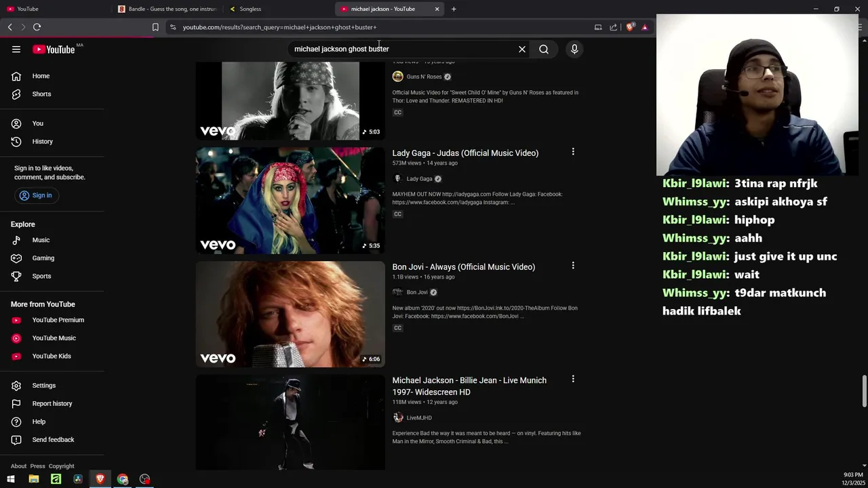Click the install-app icon in address bar
Screen dimensions: 868x488
click(598, 27)
